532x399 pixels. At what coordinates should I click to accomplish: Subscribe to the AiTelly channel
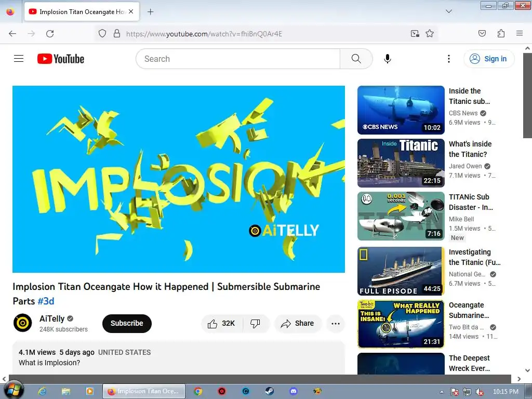point(127,323)
